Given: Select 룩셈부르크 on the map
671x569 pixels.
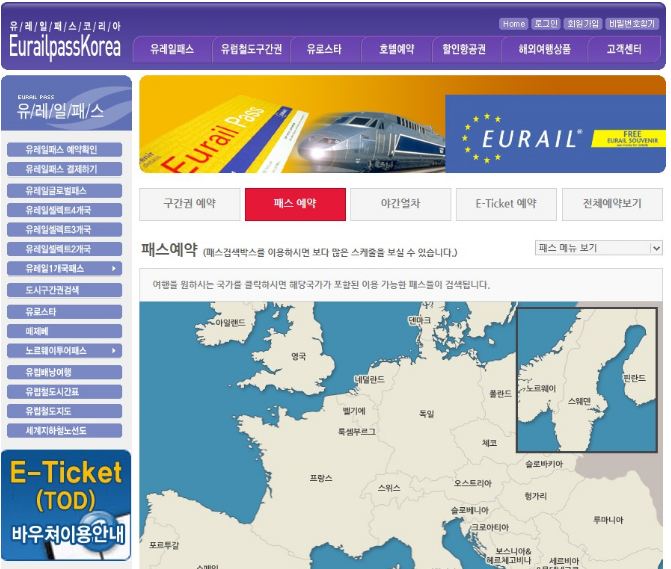Looking at the screenshot, I should pos(357,432).
